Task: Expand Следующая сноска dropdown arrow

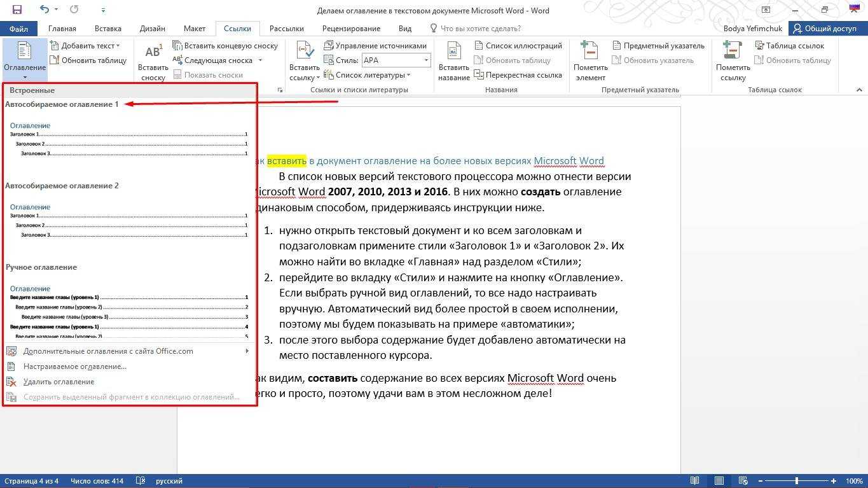Action: coord(260,60)
